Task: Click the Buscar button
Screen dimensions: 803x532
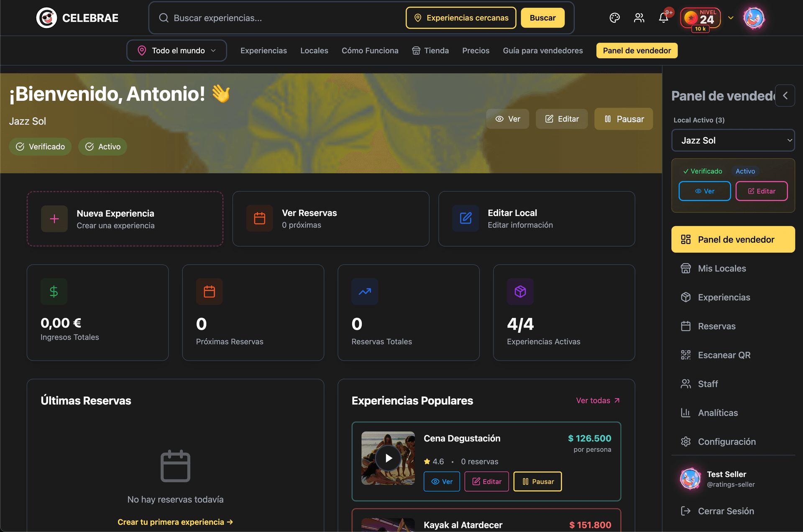Action: click(x=542, y=18)
